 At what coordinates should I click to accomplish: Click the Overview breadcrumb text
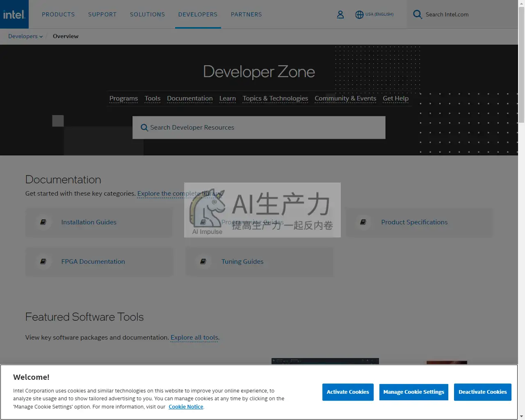click(66, 36)
